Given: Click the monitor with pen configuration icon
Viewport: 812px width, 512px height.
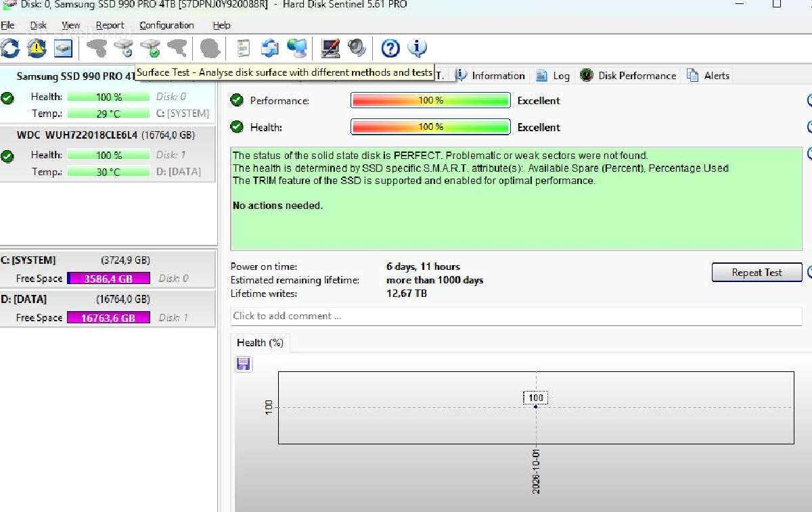Looking at the screenshot, I should click(x=330, y=48).
